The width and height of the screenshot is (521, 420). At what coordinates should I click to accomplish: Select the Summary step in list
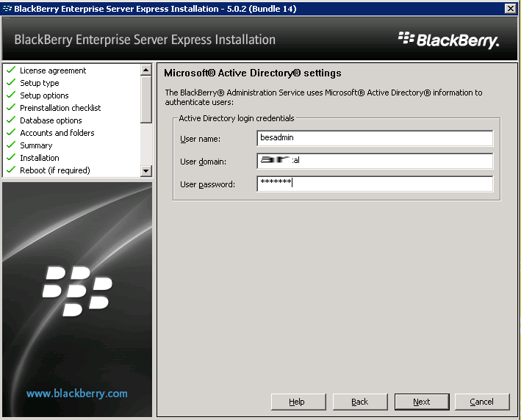pyautogui.click(x=36, y=145)
